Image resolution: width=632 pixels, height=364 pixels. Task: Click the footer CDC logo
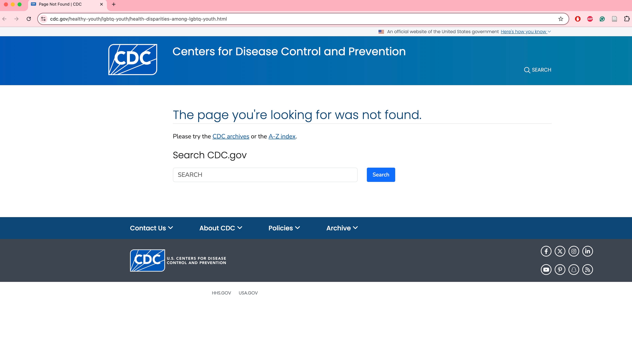pos(147,260)
